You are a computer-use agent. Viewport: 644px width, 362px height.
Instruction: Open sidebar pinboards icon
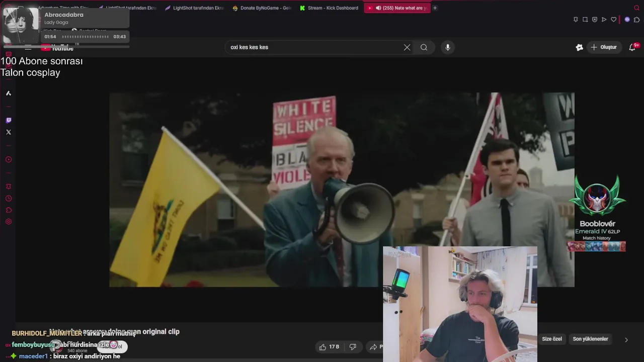[x=9, y=187]
